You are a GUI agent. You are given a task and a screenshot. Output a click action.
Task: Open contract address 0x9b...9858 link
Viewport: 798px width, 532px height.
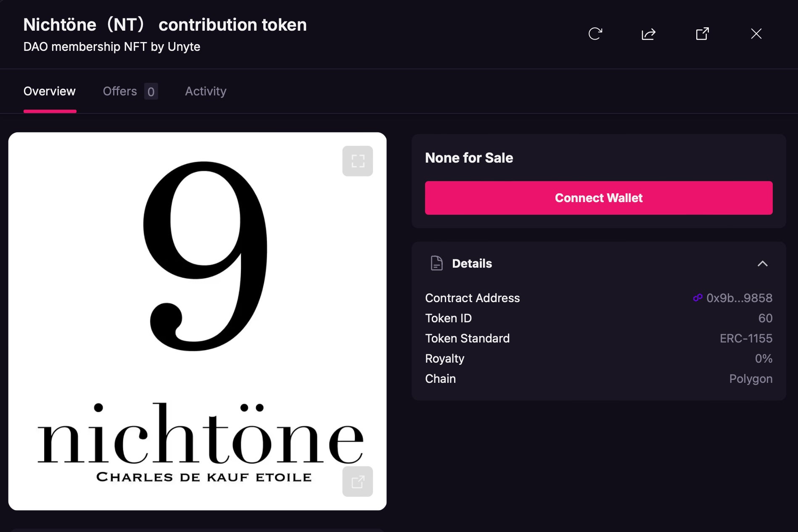(x=739, y=298)
